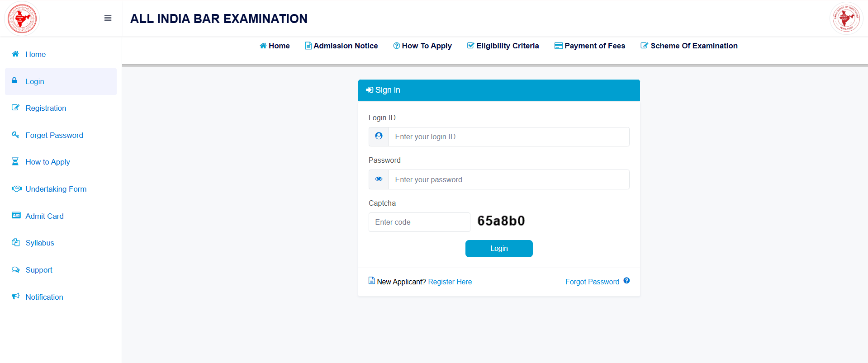The width and height of the screenshot is (868, 363).
Task: Click the Register Here link
Action: pyautogui.click(x=450, y=282)
